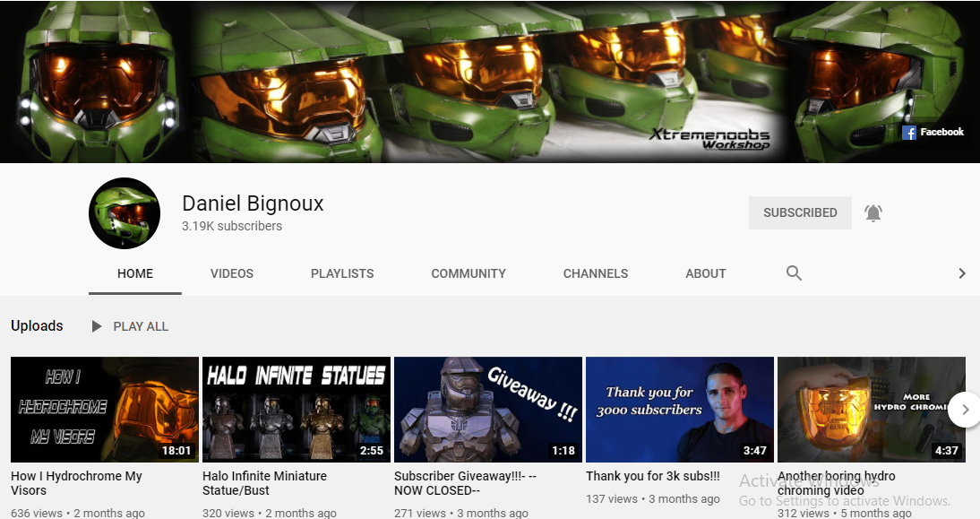Click the Xtremenoobs Workshop channel banner
Viewport: 980px width, 519px height.
coord(490,82)
